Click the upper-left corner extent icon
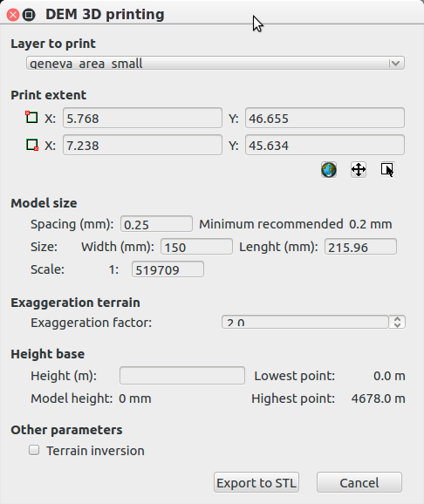 (31, 117)
